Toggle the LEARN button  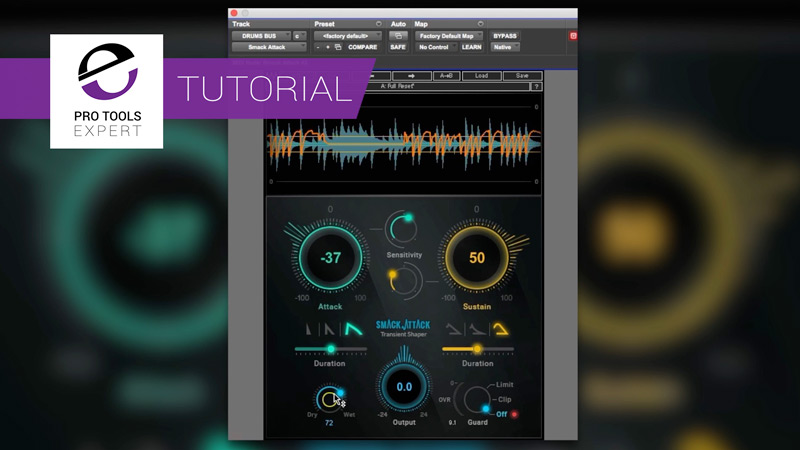[x=471, y=47]
